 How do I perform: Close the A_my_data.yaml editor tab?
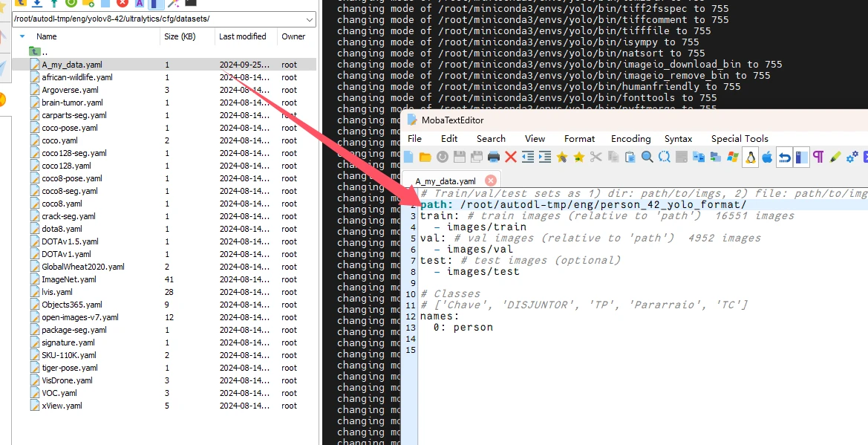point(491,181)
